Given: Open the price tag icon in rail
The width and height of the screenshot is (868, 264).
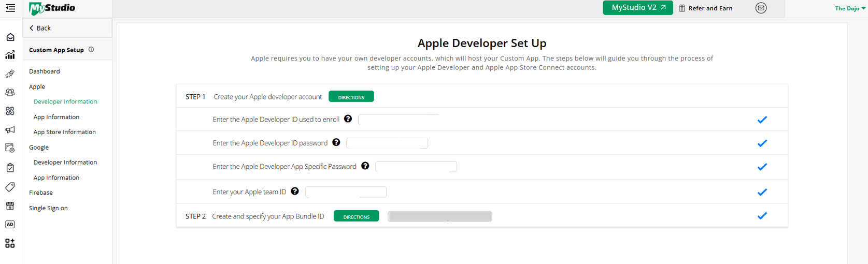Looking at the screenshot, I should pyautogui.click(x=10, y=187).
